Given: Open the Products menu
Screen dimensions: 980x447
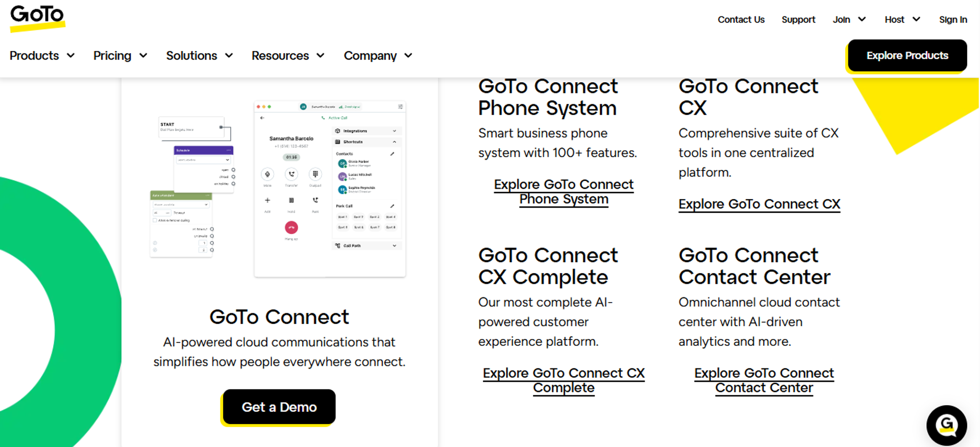Looking at the screenshot, I should coord(34,56).
